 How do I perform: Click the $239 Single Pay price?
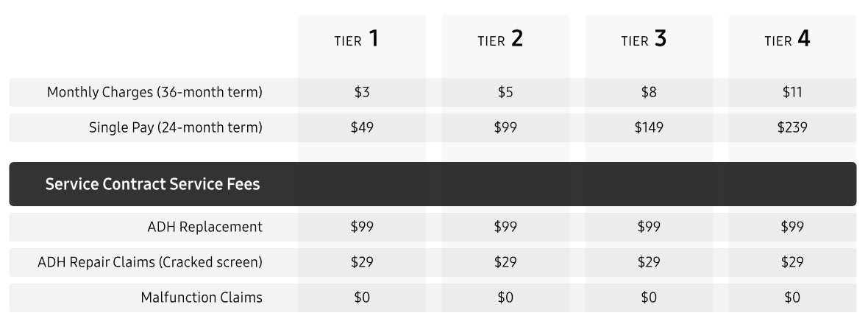click(792, 127)
